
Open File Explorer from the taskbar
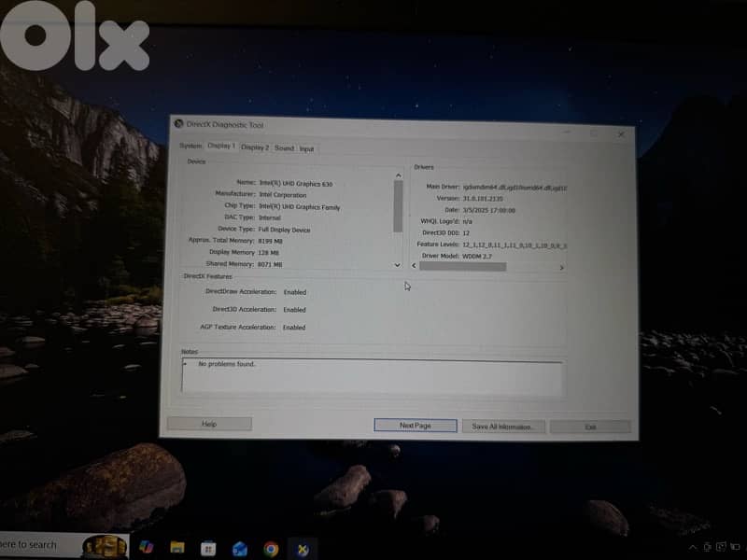[176, 547]
